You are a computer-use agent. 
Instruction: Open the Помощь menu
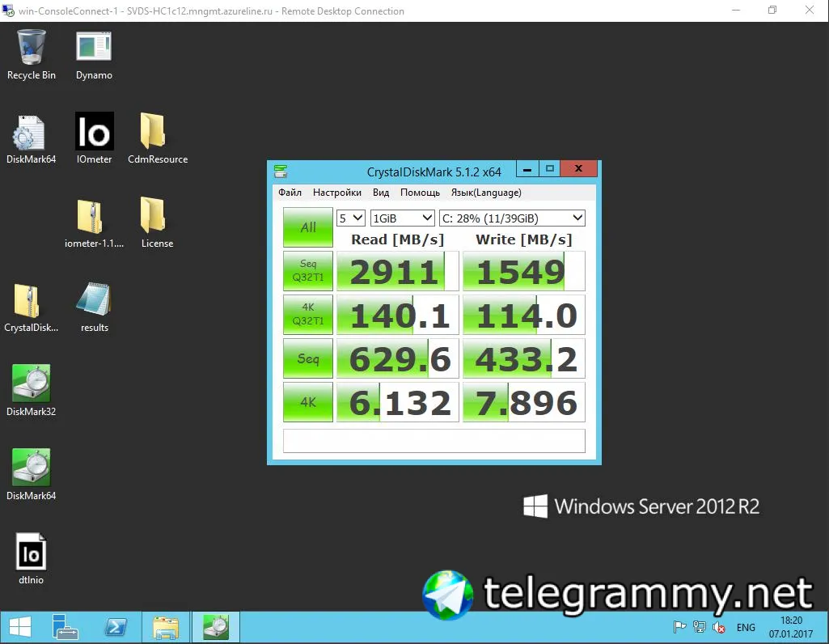pyautogui.click(x=420, y=193)
